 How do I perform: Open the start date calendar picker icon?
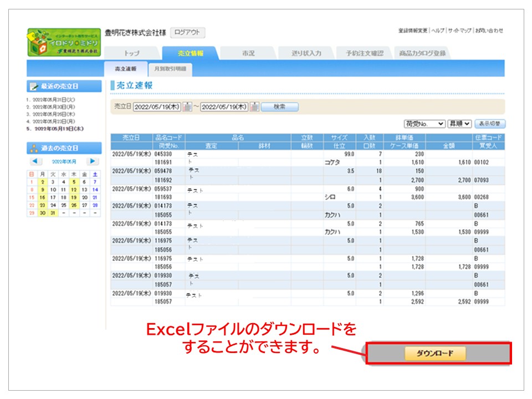(x=187, y=107)
